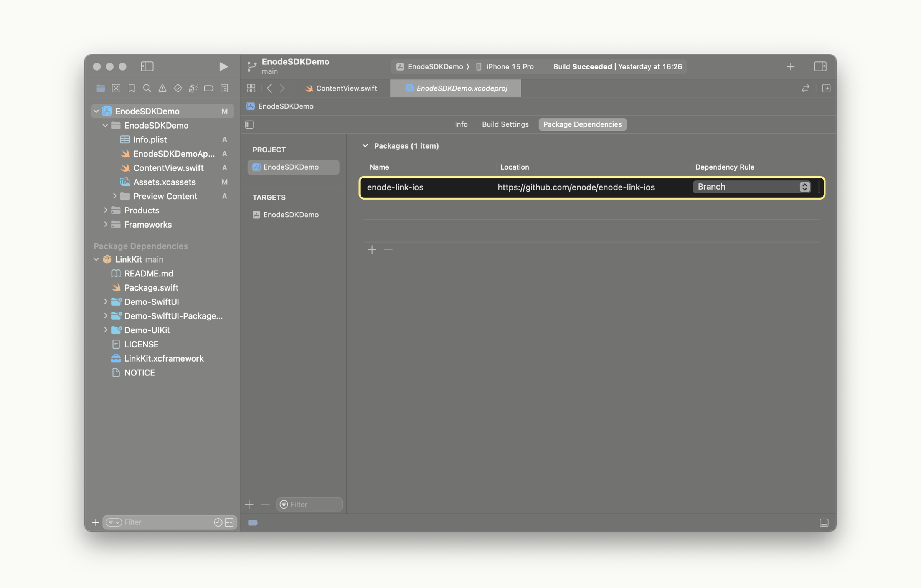
Task: Open the Report navigator icon
Action: click(224, 88)
